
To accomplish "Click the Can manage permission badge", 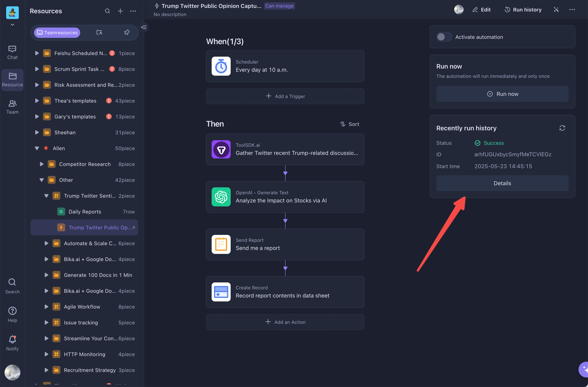I will 279,6.
